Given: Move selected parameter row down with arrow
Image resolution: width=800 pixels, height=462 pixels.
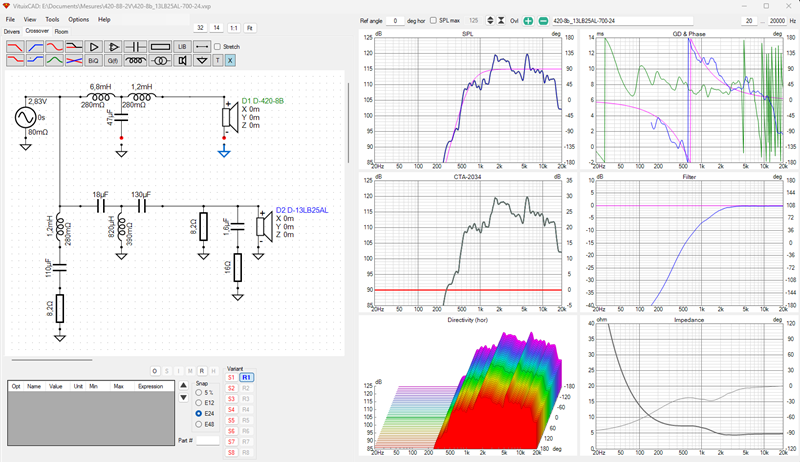Looking at the screenshot, I should point(184,398).
